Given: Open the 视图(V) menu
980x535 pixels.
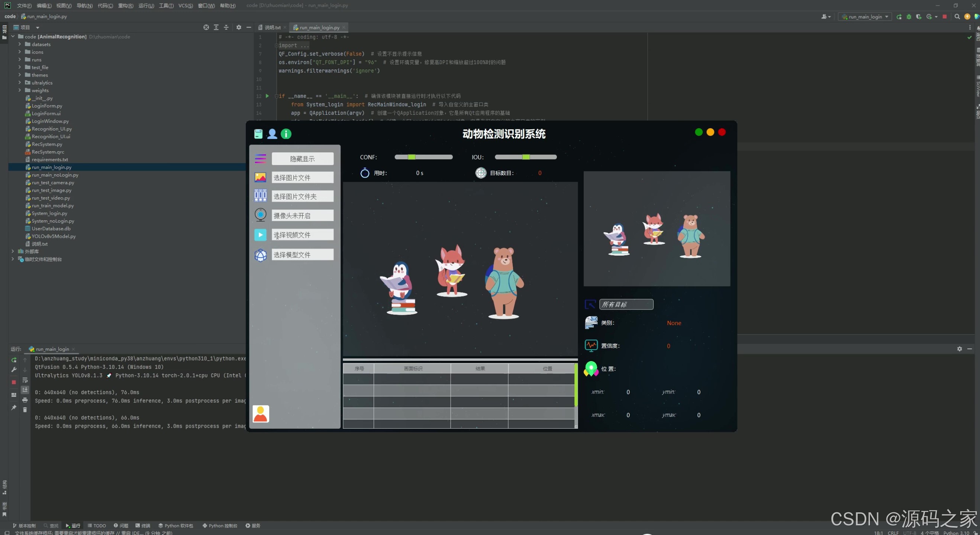Looking at the screenshot, I should pyautogui.click(x=64, y=5).
